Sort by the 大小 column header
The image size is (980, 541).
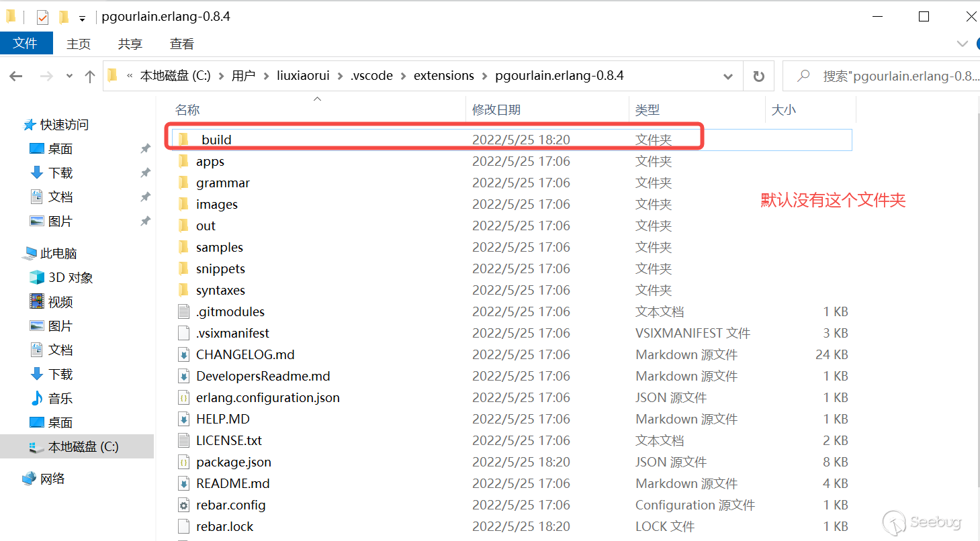[783, 110]
